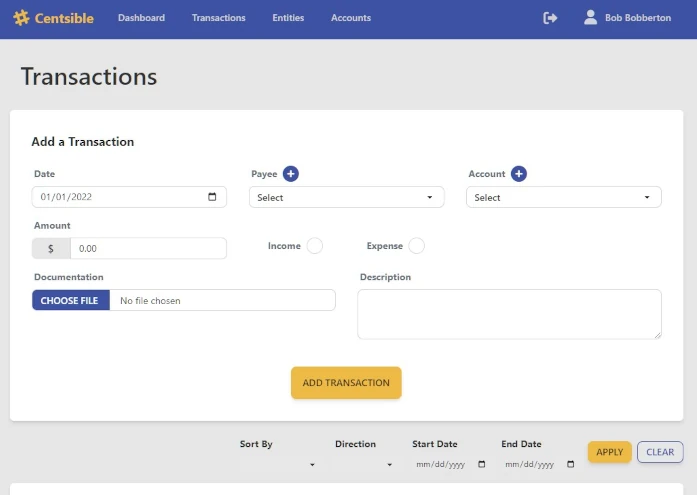Add a new payee with plus icon
Viewport: 697px width, 495px height.
(x=291, y=174)
